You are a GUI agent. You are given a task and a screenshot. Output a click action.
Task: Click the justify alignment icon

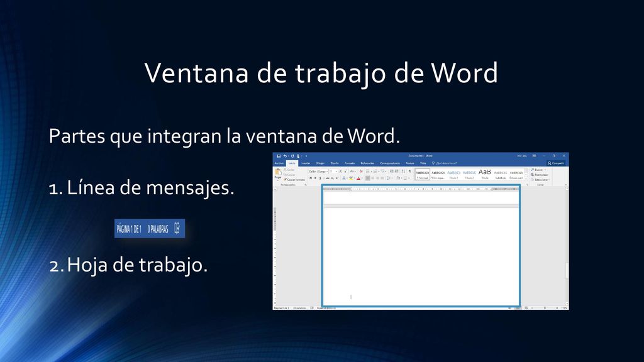[382, 178]
